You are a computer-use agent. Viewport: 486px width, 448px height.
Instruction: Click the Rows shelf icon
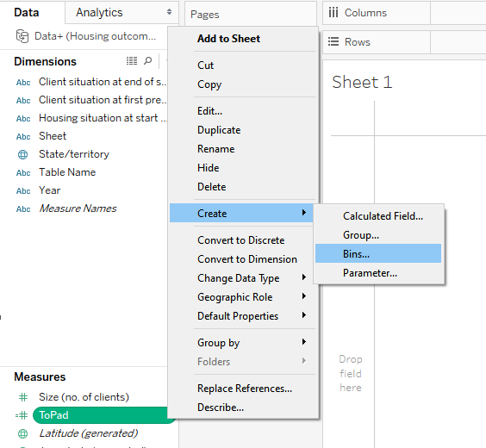(333, 41)
